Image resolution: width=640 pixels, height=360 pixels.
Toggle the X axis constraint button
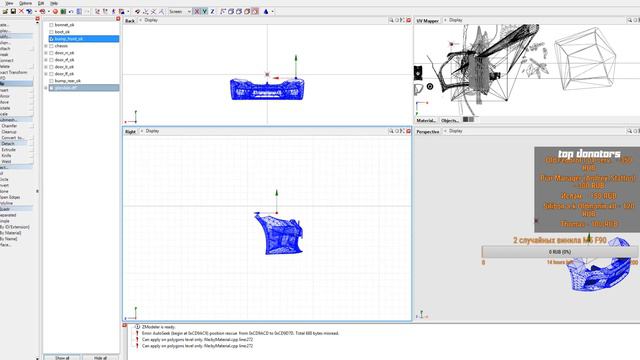(197, 11)
